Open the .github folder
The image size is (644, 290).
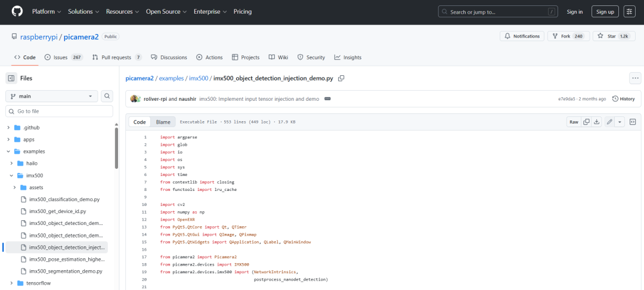click(31, 128)
